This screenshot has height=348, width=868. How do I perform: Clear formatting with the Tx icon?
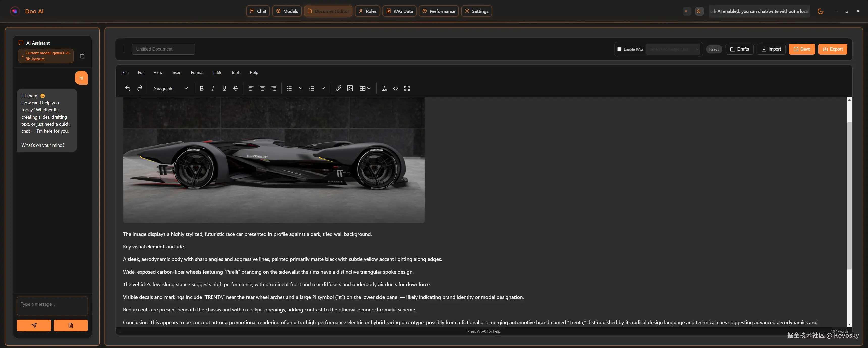pos(384,88)
